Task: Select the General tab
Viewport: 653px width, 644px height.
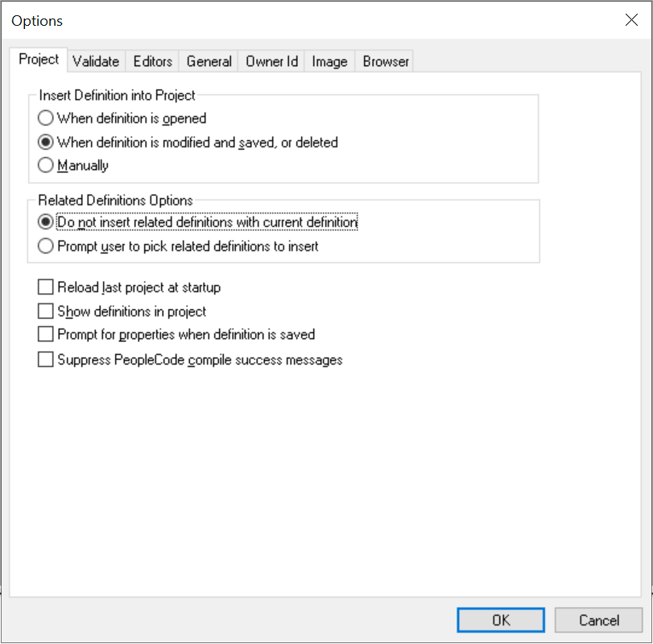Action: 208,60
